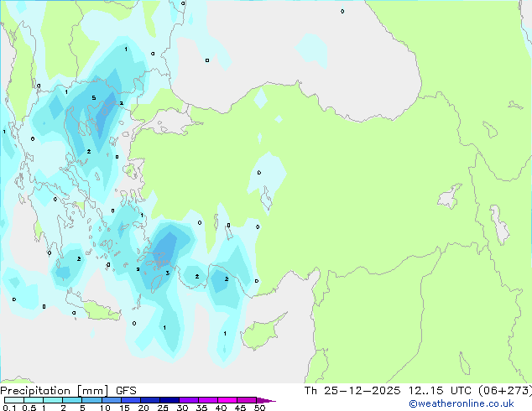Click the above-50 mm legend arrow tip

[266, 400]
